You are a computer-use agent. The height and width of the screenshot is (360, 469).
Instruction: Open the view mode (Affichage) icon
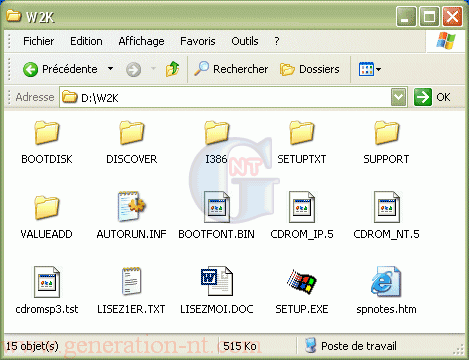tap(366, 69)
